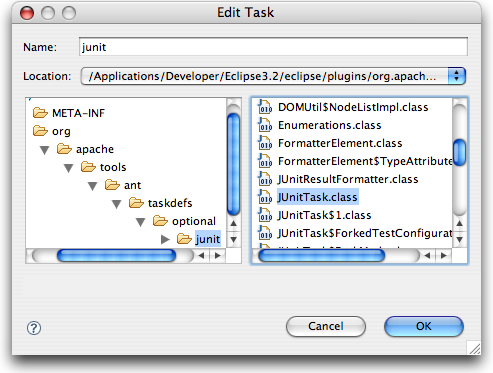Click the JUnitTask.class file icon
Viewport: 493px width, 373px height.
point(265,197)
